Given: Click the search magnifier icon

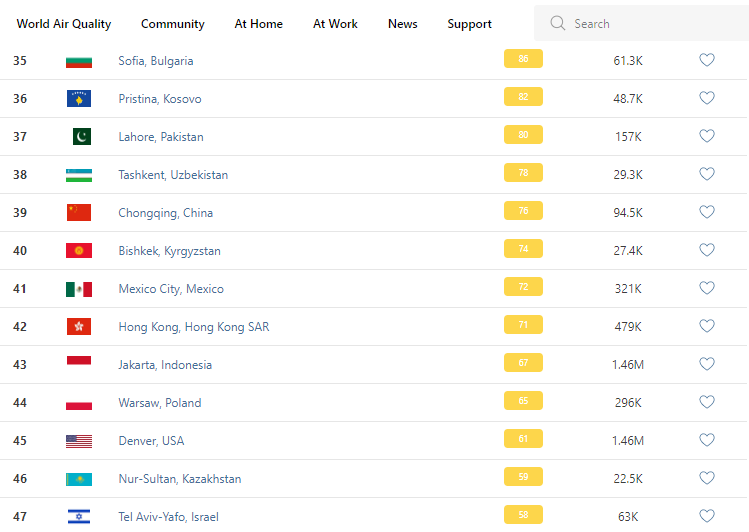Looking at the screenshot, I should pos(558,23).
